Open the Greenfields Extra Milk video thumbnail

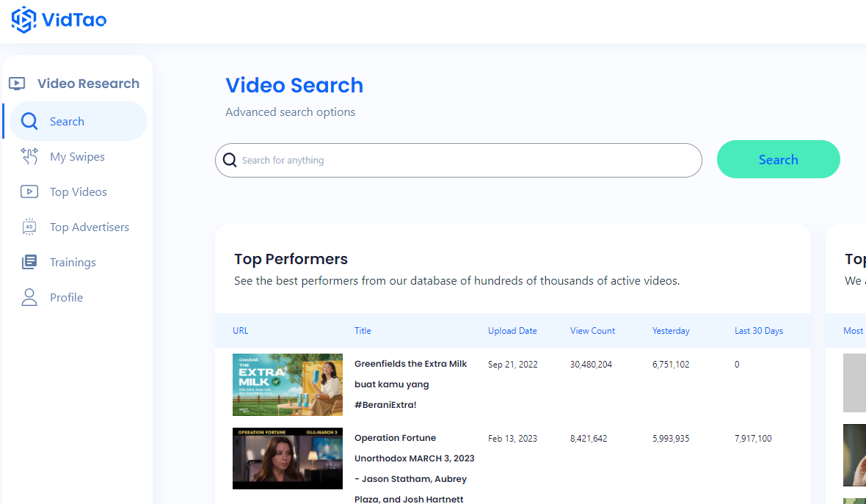click(x=287, y=384)
